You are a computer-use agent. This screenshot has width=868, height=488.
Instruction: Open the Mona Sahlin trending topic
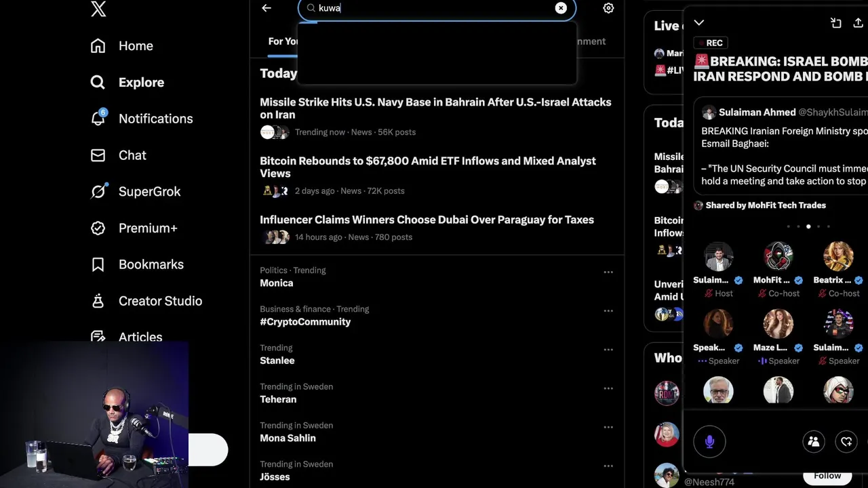pyautogui.click(x=288, y=438)
